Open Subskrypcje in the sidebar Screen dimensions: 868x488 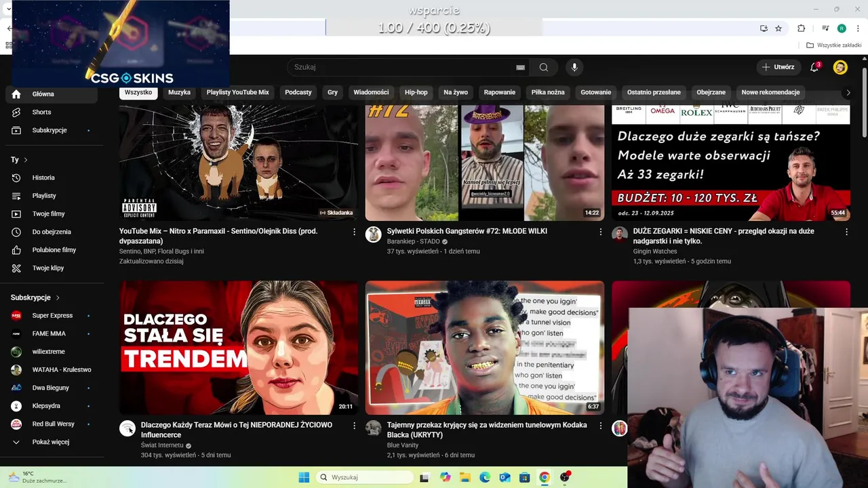52,130
